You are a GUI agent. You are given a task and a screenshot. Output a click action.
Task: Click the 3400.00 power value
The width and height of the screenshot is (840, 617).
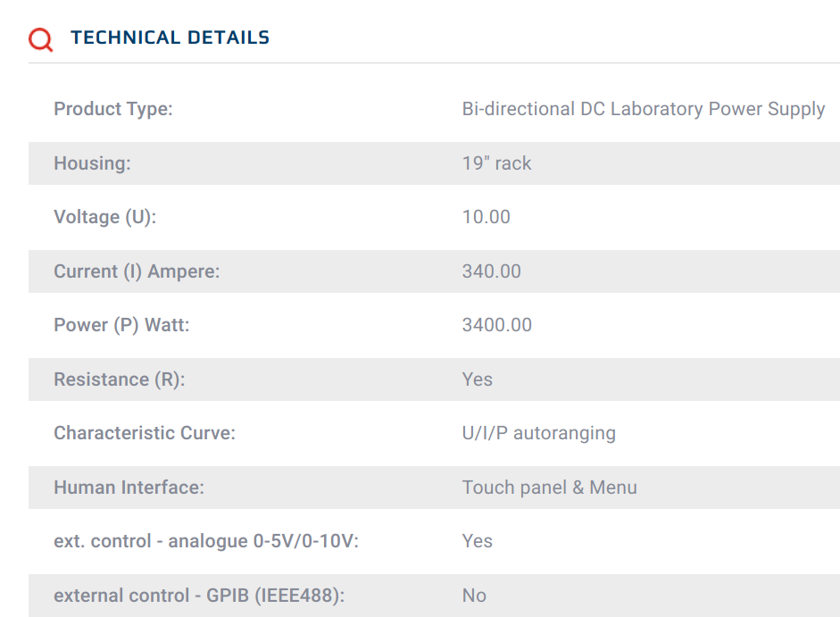[496, 325]
